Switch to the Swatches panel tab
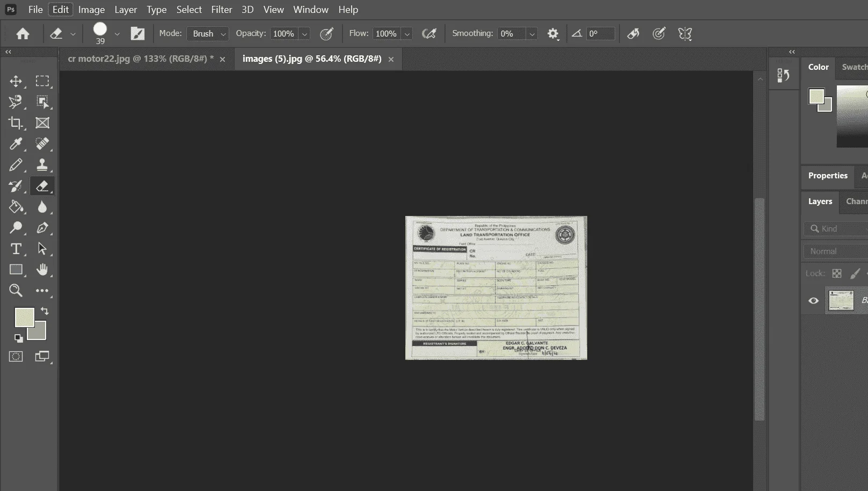 point(855,67)
